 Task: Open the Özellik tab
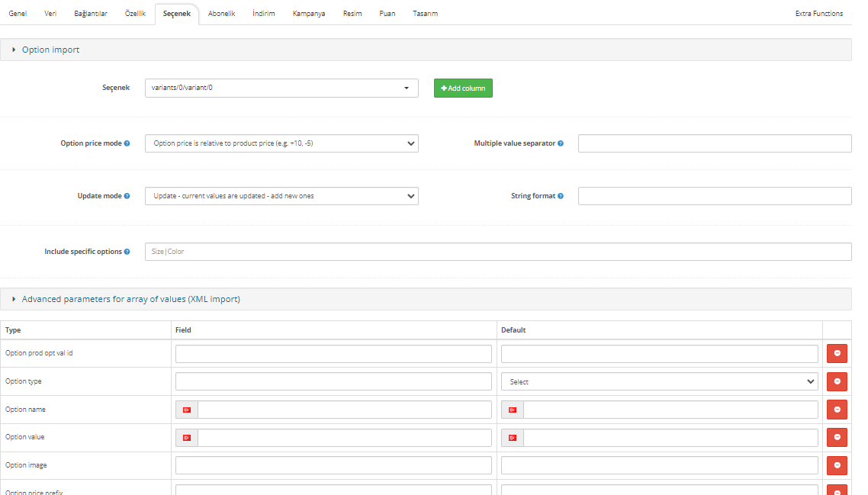click(135, 13)
